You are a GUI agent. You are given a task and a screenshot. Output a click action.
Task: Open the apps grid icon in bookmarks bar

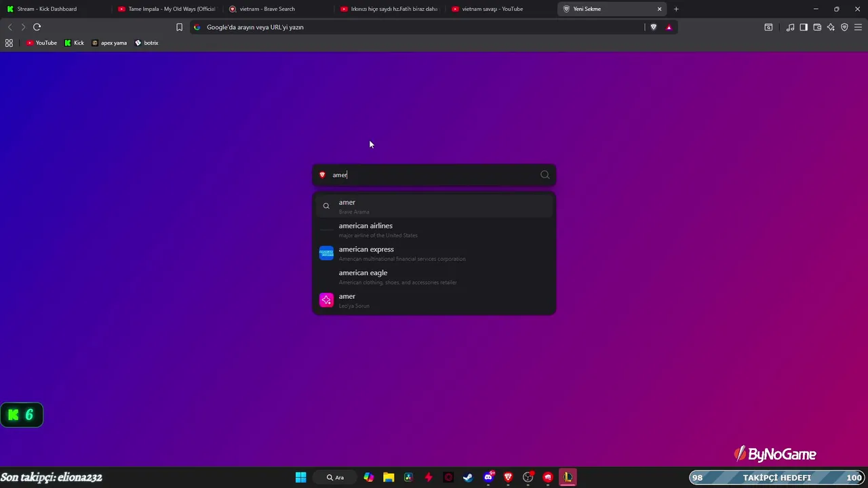pyautogui.click(x=9, y=43)
